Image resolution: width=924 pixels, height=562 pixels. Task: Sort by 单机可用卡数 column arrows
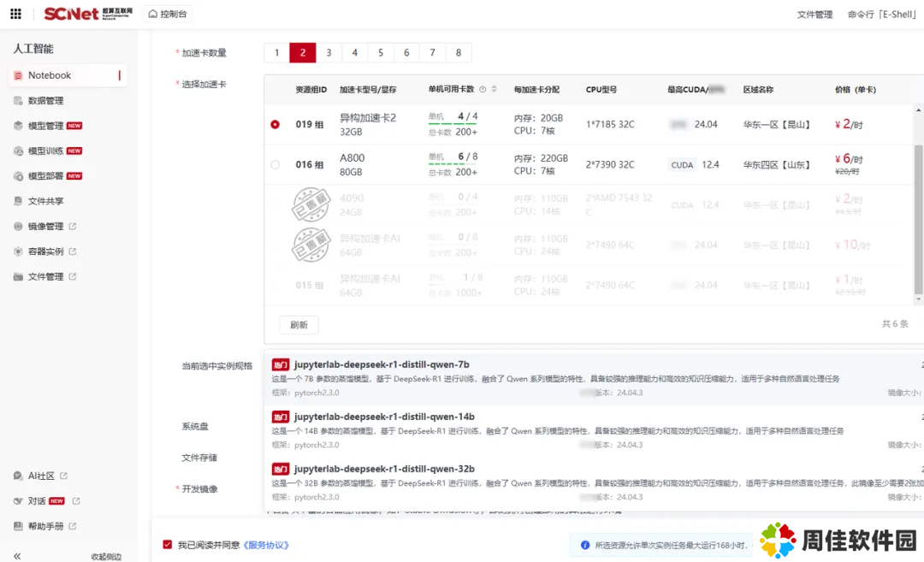495,89
